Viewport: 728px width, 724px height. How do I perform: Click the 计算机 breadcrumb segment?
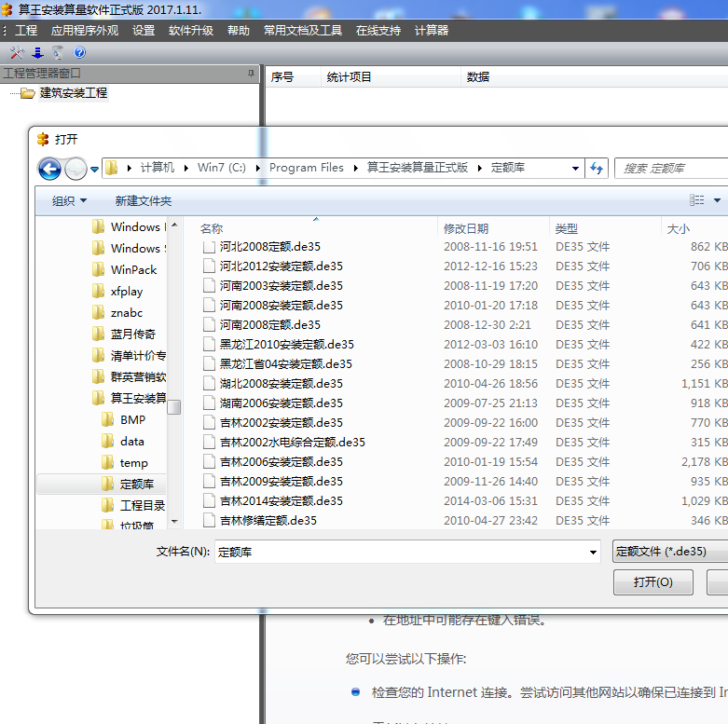[x=158, y=168]
